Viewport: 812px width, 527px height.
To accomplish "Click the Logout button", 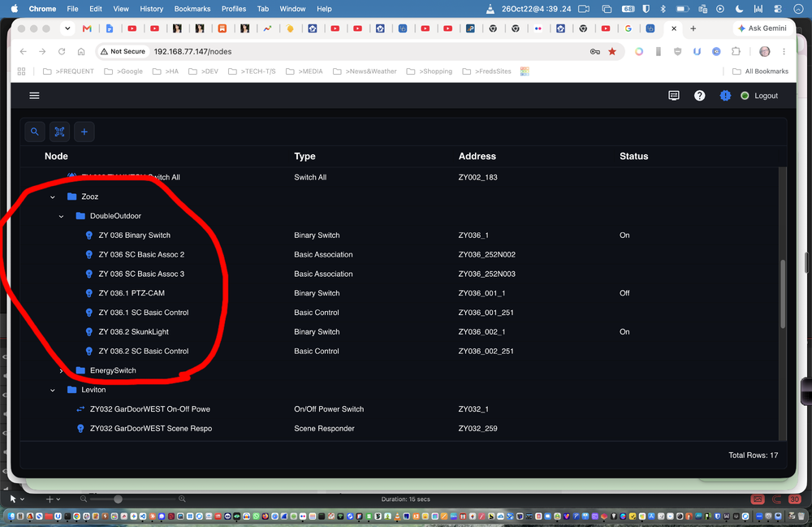I will (x=766, y=96).
